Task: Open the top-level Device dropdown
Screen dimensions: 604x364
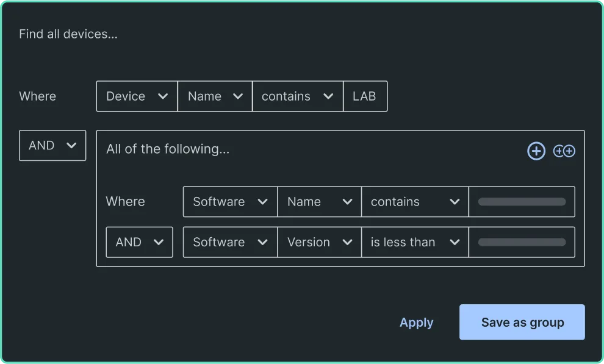Action: pyautogui.click(x=137, y=96)
